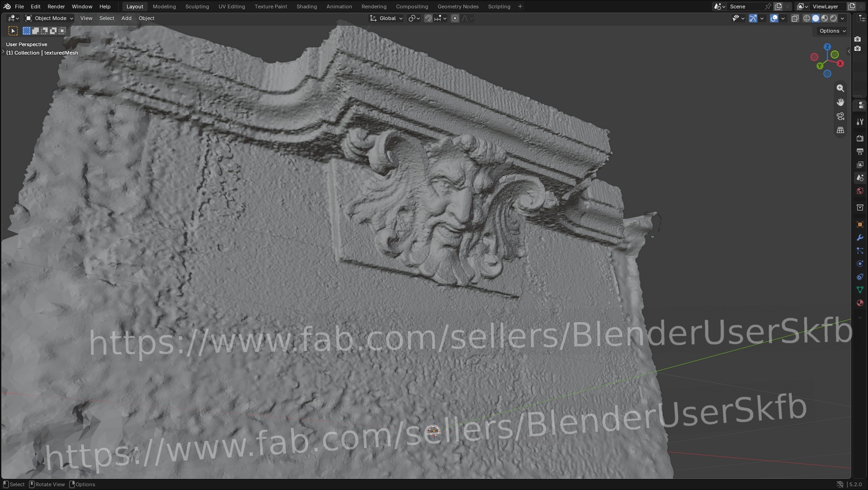
Task: Open the Particles properties tab
Action: (x=860, y=251)
